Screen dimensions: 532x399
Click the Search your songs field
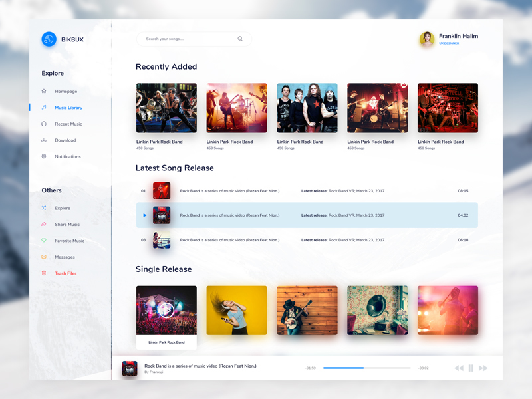tap(190, 39)
